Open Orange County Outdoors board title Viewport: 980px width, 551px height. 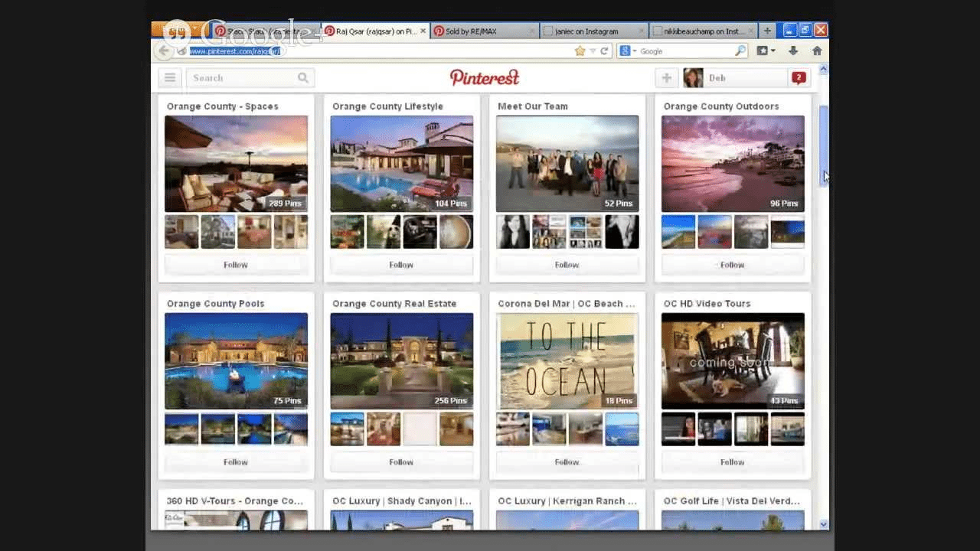click(721, 106)
